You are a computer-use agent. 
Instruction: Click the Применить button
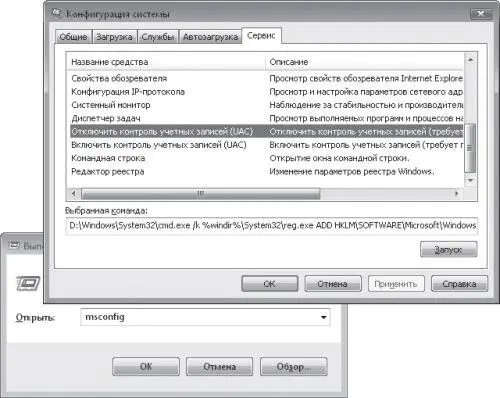396,284
